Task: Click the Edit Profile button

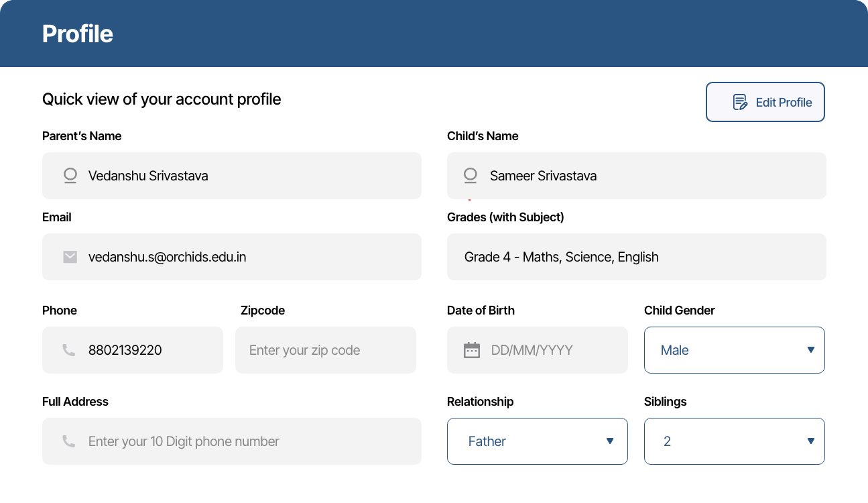Action: [765, 102]
